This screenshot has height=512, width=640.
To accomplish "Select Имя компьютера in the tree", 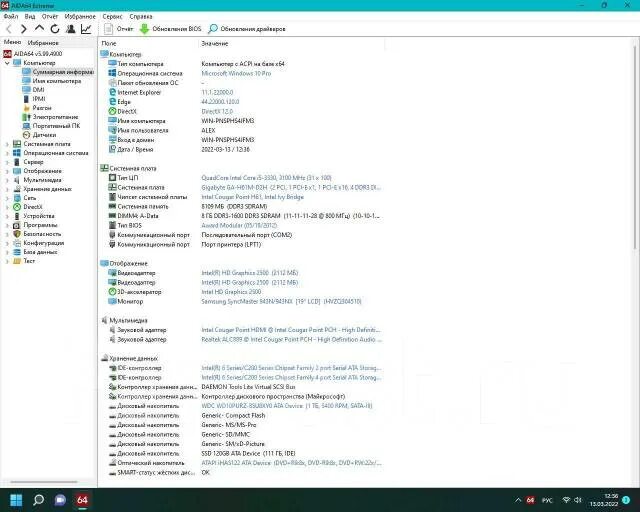I will 52,81.
